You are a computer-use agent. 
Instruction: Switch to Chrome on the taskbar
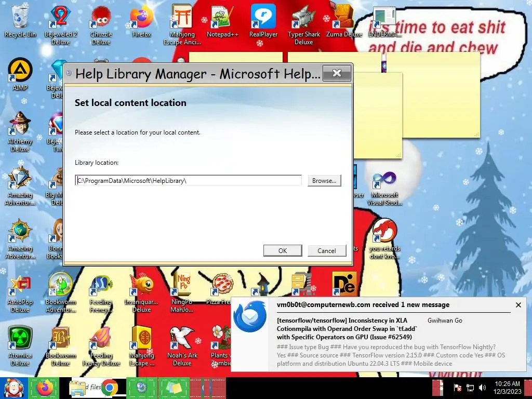click(109, 388)
